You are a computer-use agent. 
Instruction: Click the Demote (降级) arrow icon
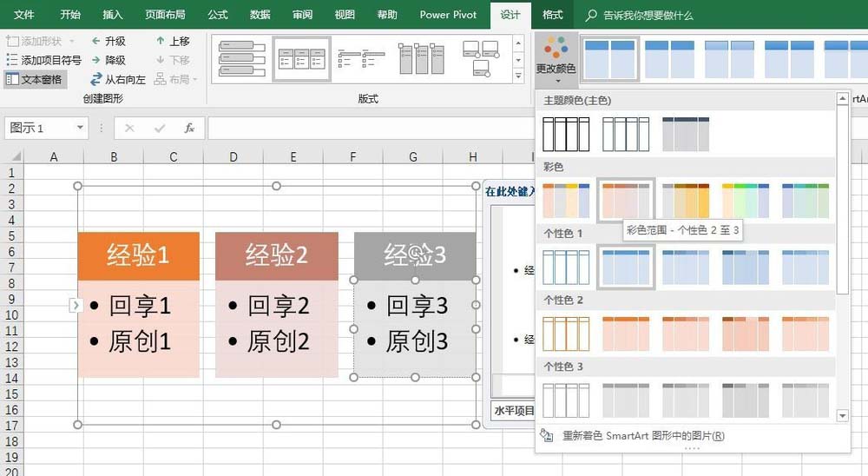[x=95, y=60]
